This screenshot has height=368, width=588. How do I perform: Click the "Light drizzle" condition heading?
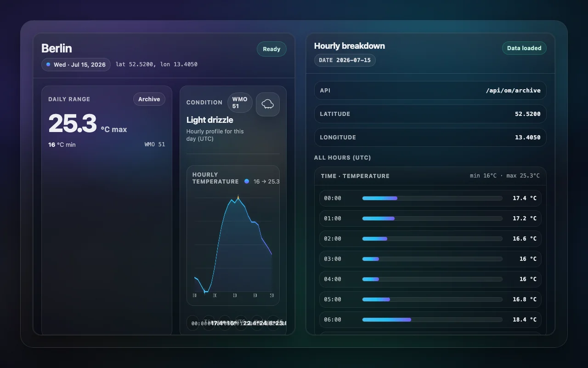click(210, 120)
